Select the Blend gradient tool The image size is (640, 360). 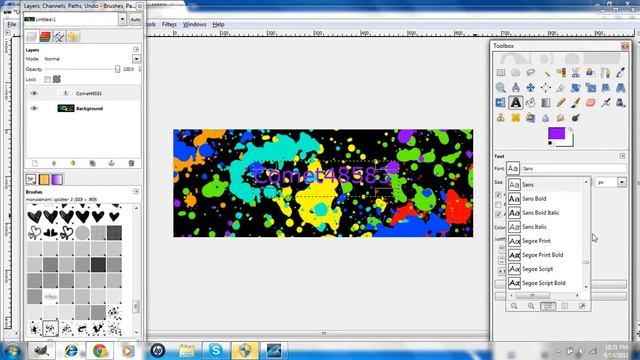pyautogui.click(x=546, y=102)
